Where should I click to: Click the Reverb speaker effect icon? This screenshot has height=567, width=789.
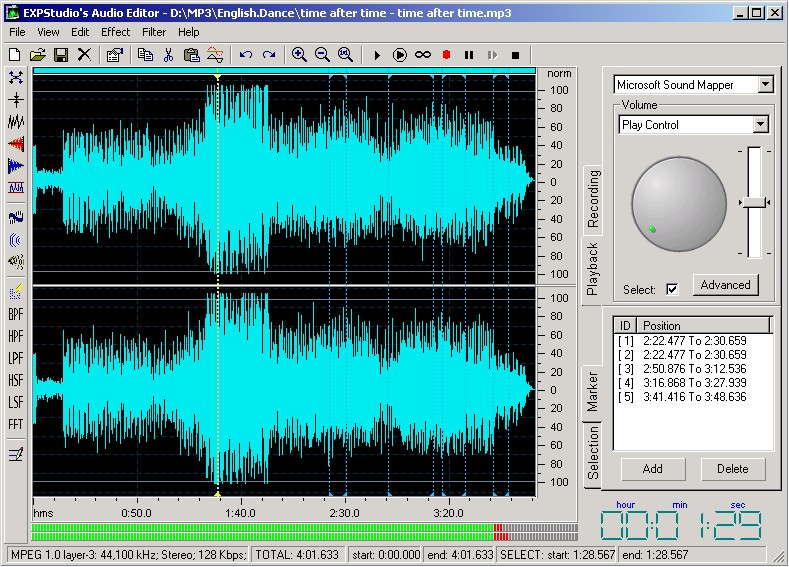pyautogui.click(x=16, y=262)
